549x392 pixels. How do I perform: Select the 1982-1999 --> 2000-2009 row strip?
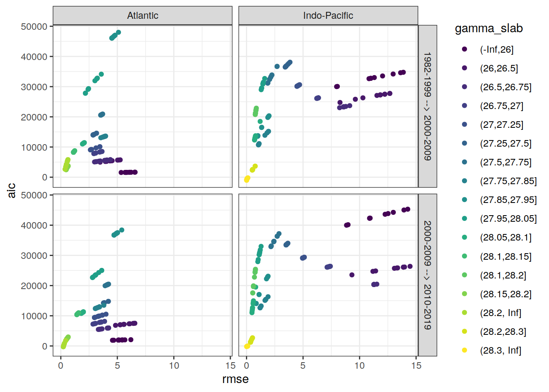(427, 106)
